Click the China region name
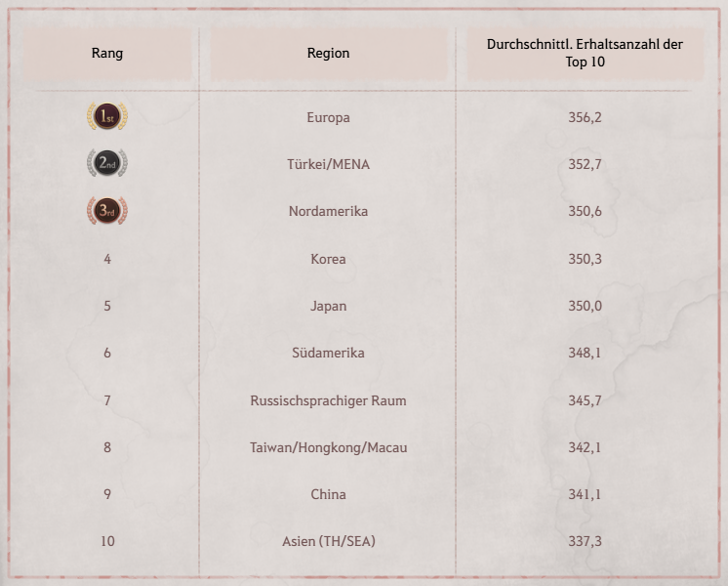This screenshot has width=728, height=586. click(x=328, y=494)
